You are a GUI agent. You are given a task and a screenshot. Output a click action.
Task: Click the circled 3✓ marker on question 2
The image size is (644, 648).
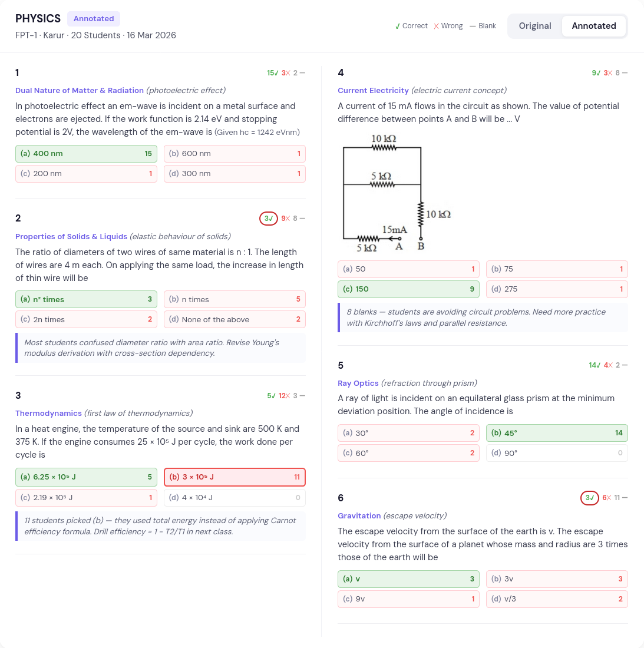coord(268,219)
